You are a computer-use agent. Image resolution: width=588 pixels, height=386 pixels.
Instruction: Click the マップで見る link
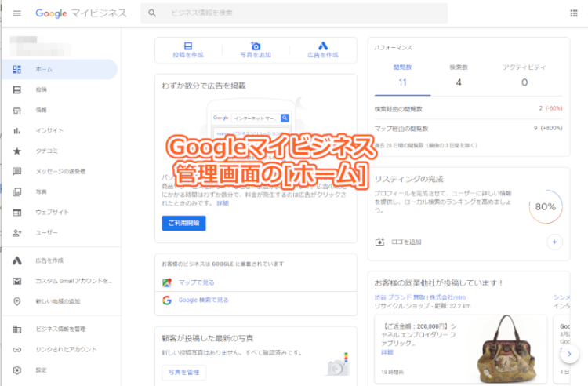(197, 282)
